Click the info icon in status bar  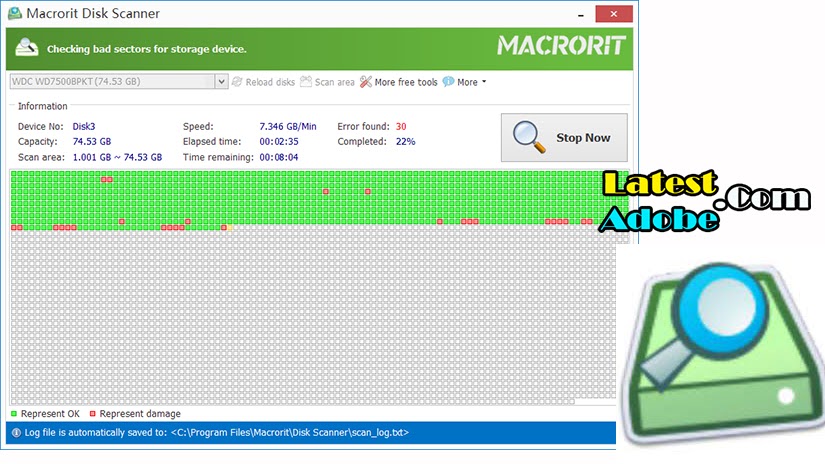(x=16, y=433)
